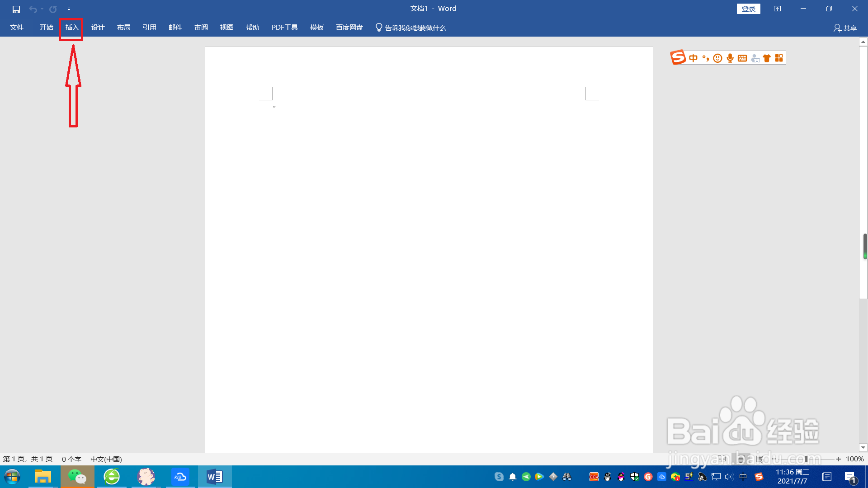Click the Undo arrow icon
The image size is (868, 488).
pyautogui.click(x=33, y=9)
